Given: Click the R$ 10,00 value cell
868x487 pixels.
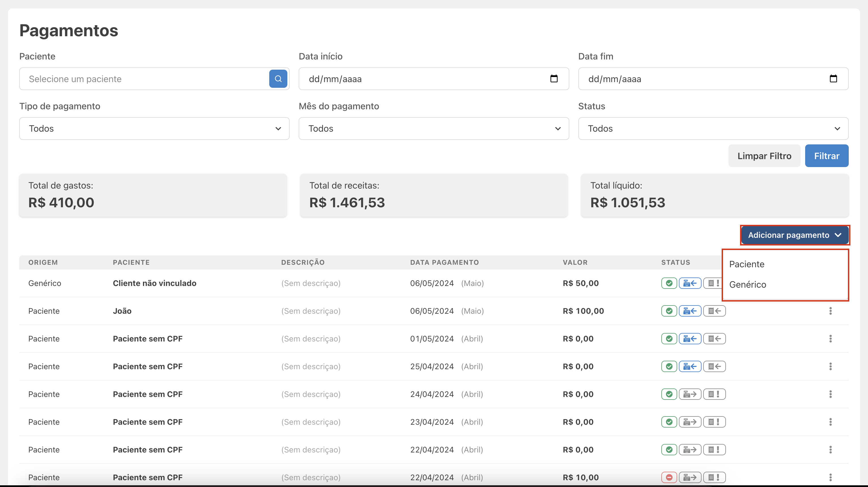Looking at the screenshot, I should click(581, 477).
